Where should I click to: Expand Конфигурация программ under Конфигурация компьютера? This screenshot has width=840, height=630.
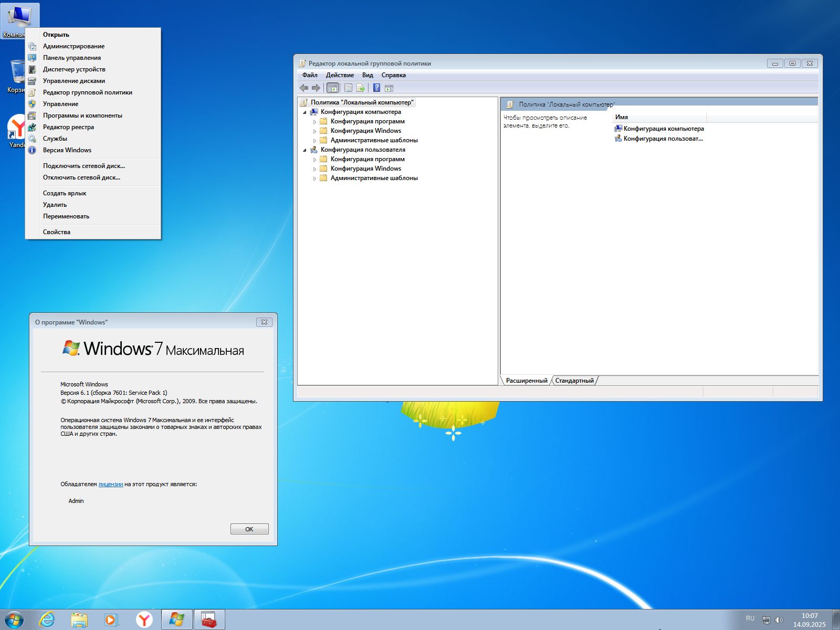click(x=315, y=122)
